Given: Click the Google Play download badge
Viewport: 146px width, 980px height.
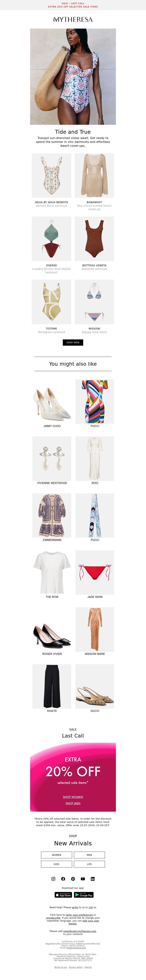Looking at the screenshot, I should 84,895.
